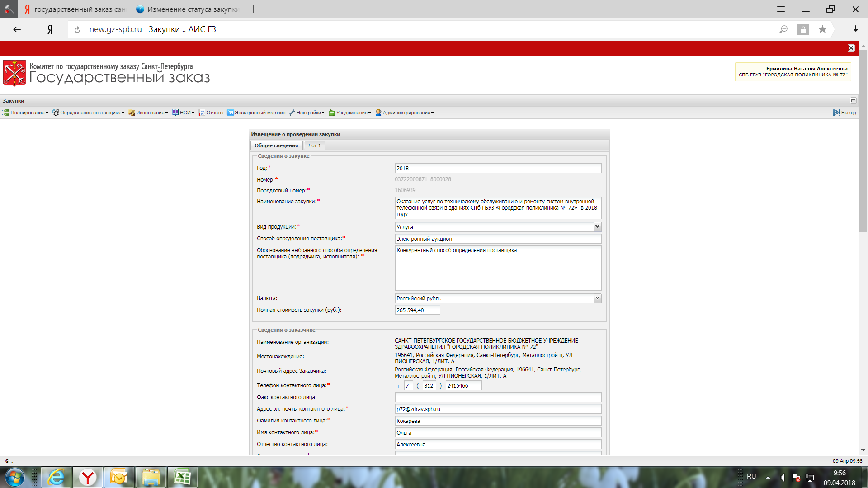Open Yandex Browser from the taskbar
The width and height of the screenshot is (868, 488).
click(x=88, y=478)
